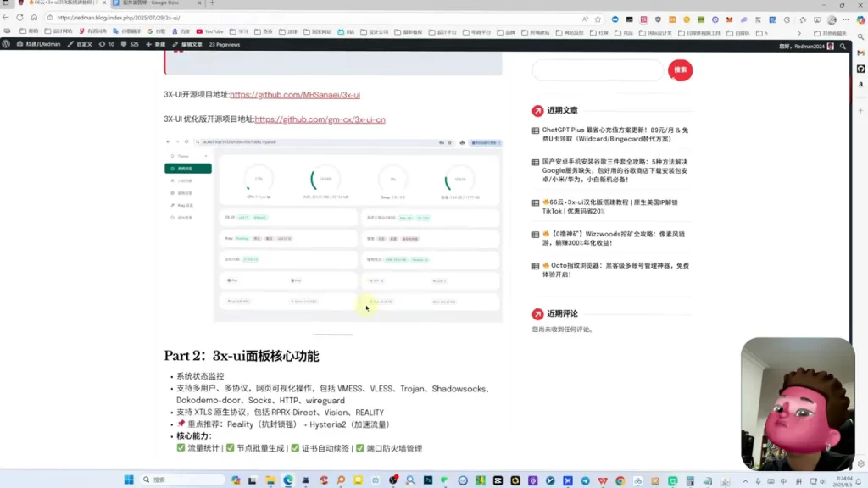
Task: Open the Android Google services install article
Action: pos(615,170)
